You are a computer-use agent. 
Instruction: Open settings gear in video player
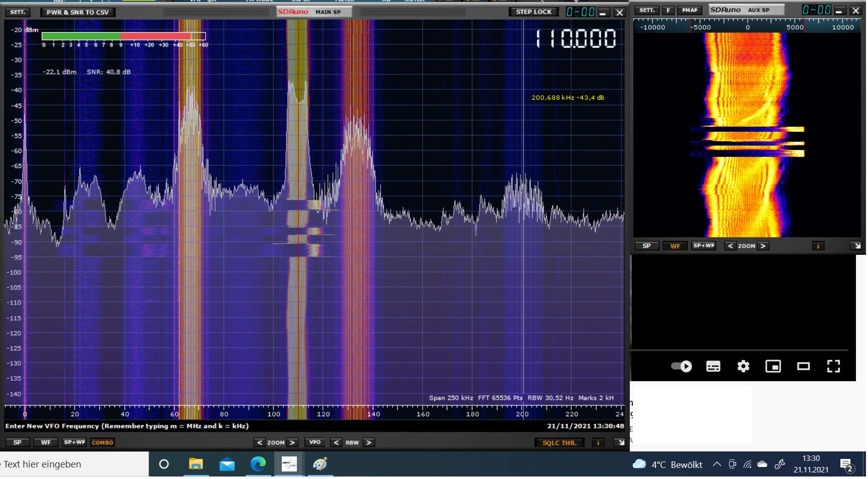coord(743,367)
